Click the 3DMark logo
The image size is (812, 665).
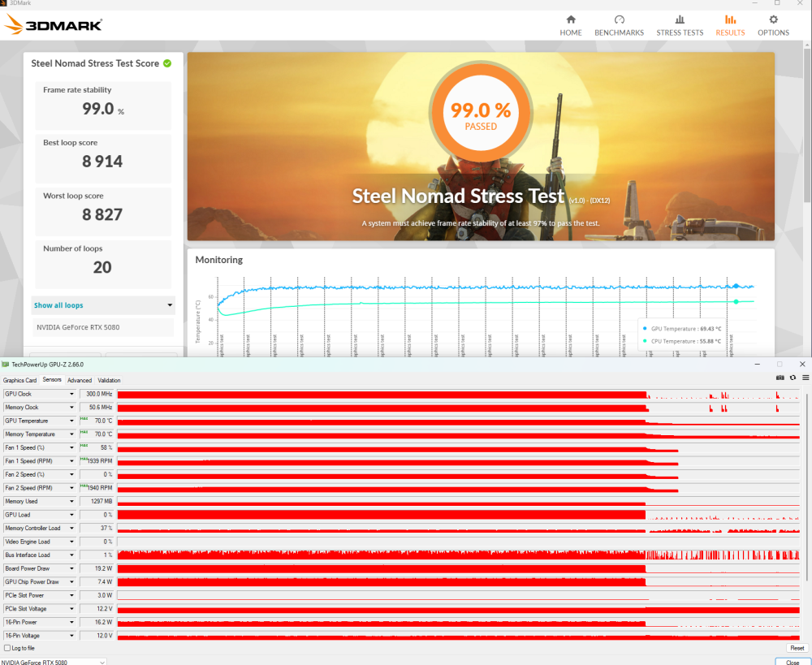[x=53, y=24]
